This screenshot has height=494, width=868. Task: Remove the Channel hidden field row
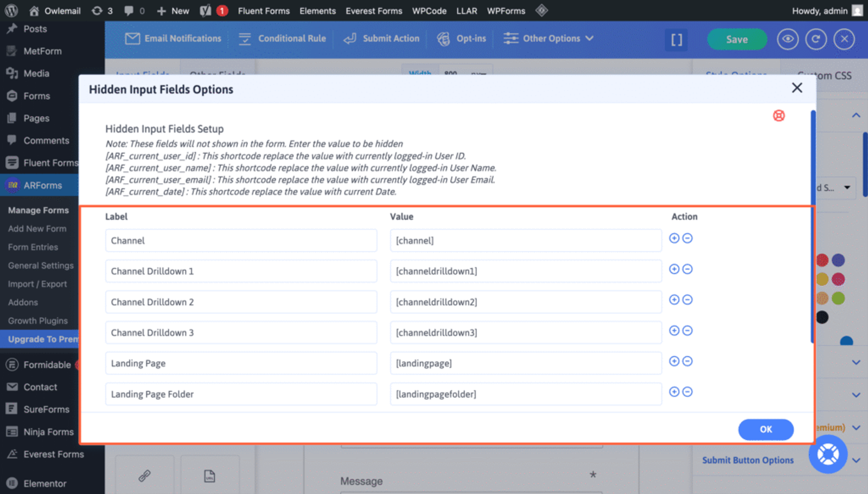(687, 238)
